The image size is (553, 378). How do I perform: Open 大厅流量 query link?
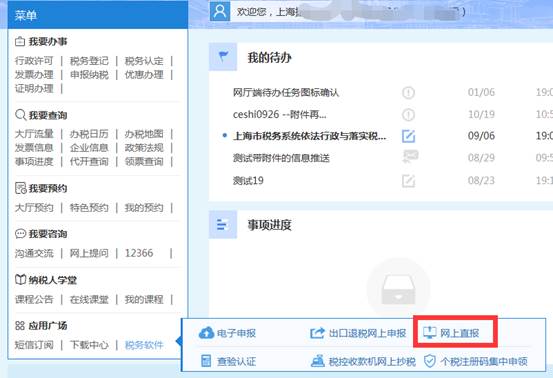click(34, 134)
